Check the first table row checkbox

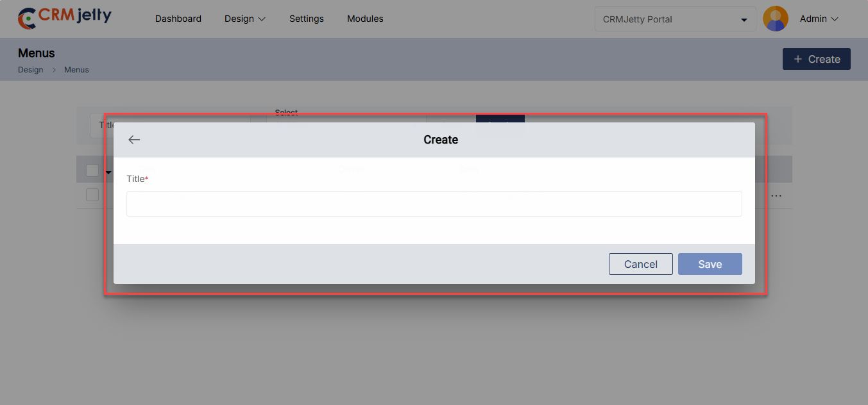[x=92, y=195]
